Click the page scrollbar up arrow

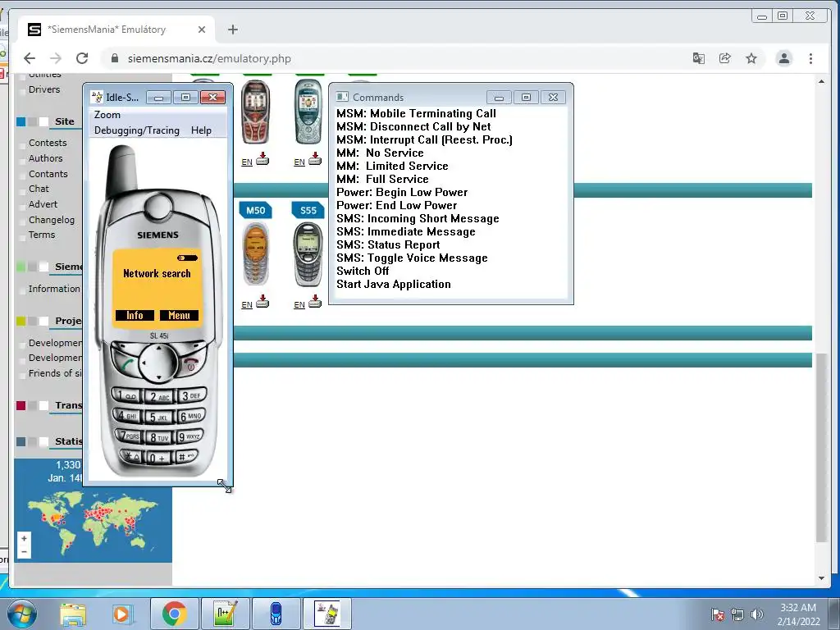pos(821,81)
